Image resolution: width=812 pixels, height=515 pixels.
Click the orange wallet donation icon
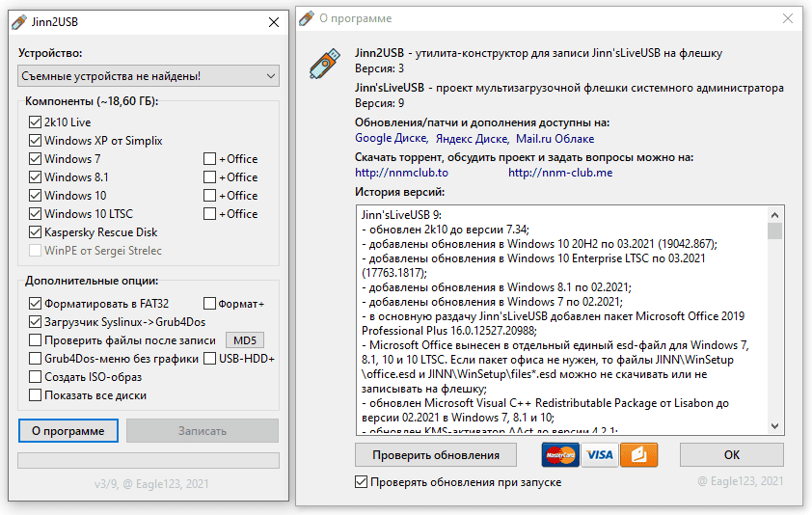tap(638, 454)
